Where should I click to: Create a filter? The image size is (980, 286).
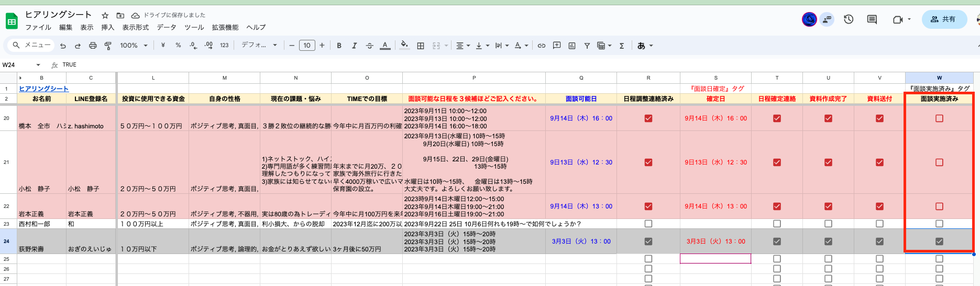[587, 46]
